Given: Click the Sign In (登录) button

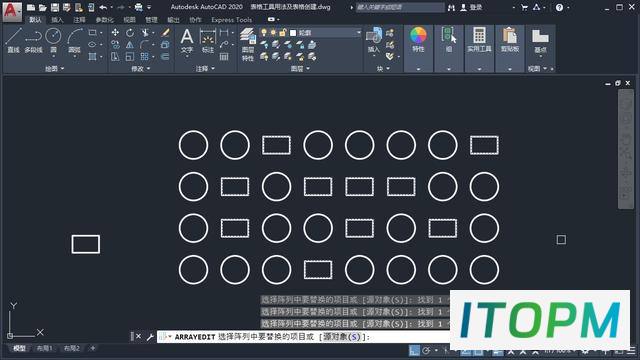Looking at the screenshot, I should pyautogui.click(x=472, y=7).
